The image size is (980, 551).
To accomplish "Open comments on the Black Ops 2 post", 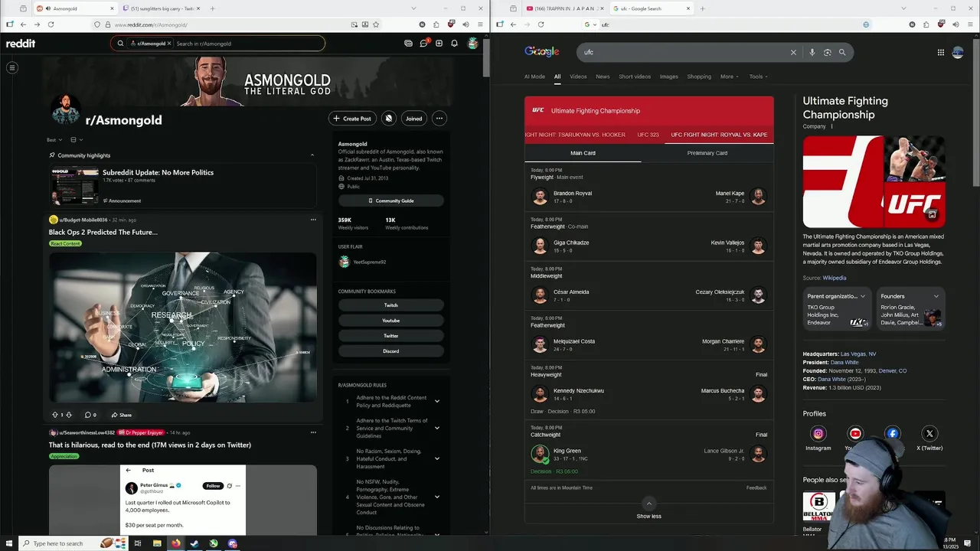I will [x=90, y=415].
